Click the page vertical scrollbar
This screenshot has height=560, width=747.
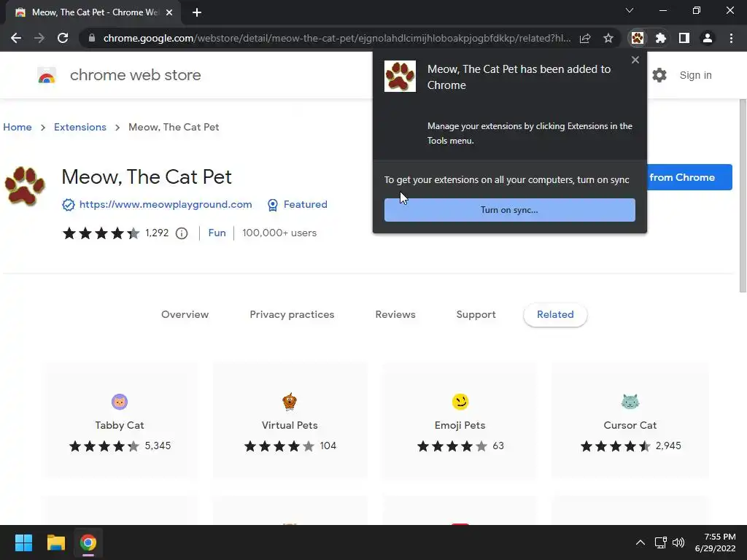[x=742, y=195]
